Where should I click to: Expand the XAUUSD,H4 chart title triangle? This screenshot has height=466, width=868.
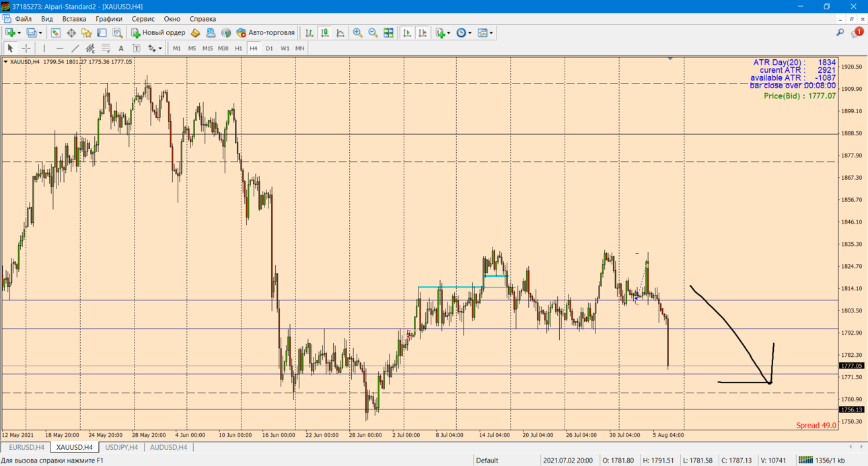(5, 62)
